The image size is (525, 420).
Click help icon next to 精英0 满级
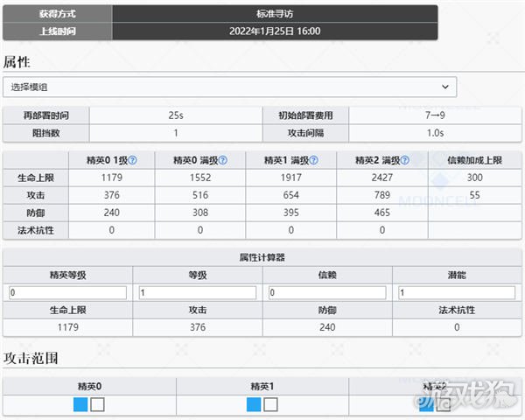223,160
